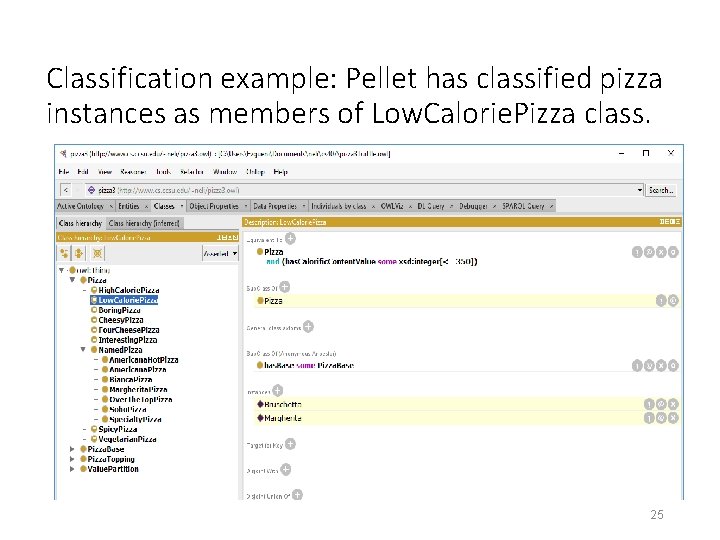Explain inference for SubClass Of Pizza row
This screenshot has width=720, height=540.
[x=661, y=301]
